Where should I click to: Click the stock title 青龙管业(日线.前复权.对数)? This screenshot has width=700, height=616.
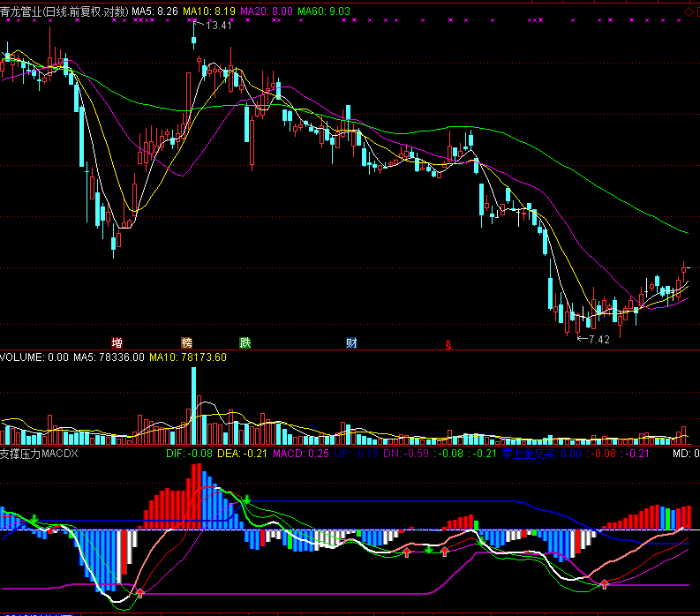pos(64,11)
